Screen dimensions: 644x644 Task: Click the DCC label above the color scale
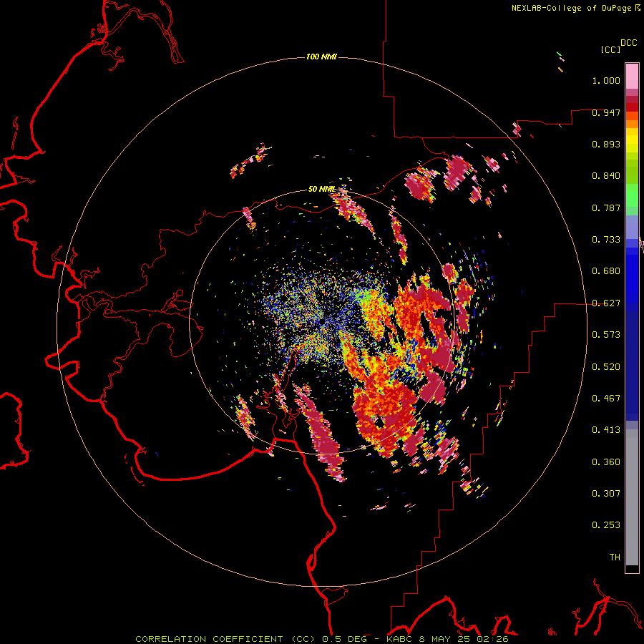pos(629,43)
